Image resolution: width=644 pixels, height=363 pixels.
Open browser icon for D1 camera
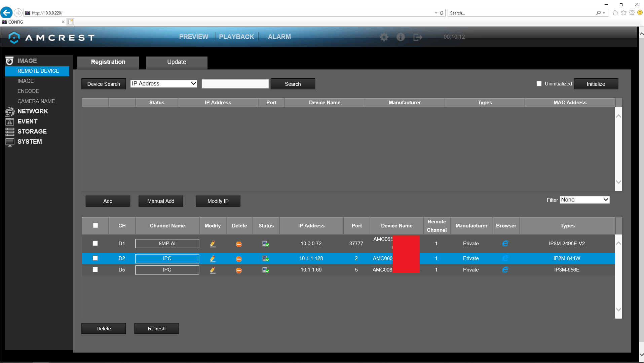505,244
